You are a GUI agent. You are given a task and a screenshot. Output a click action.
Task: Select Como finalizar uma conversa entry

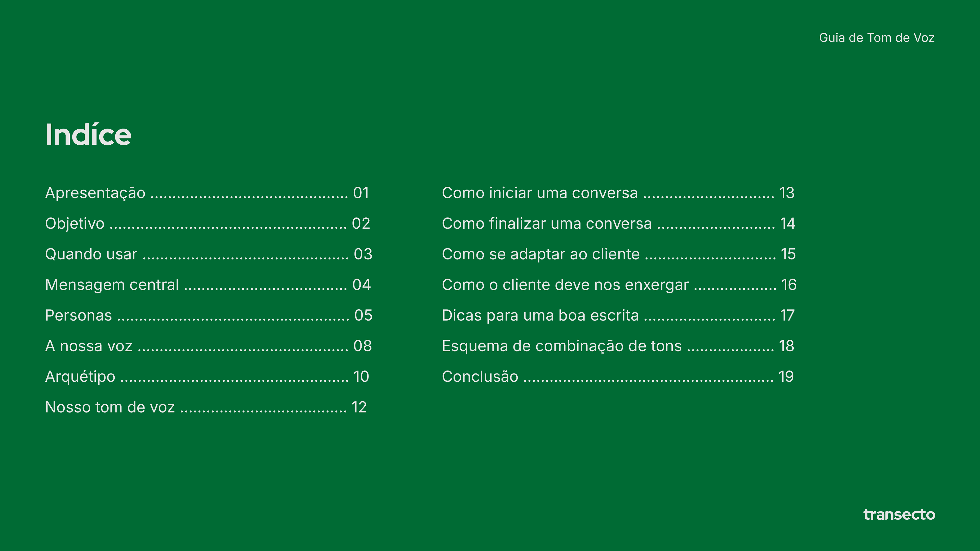pos(619,224)
